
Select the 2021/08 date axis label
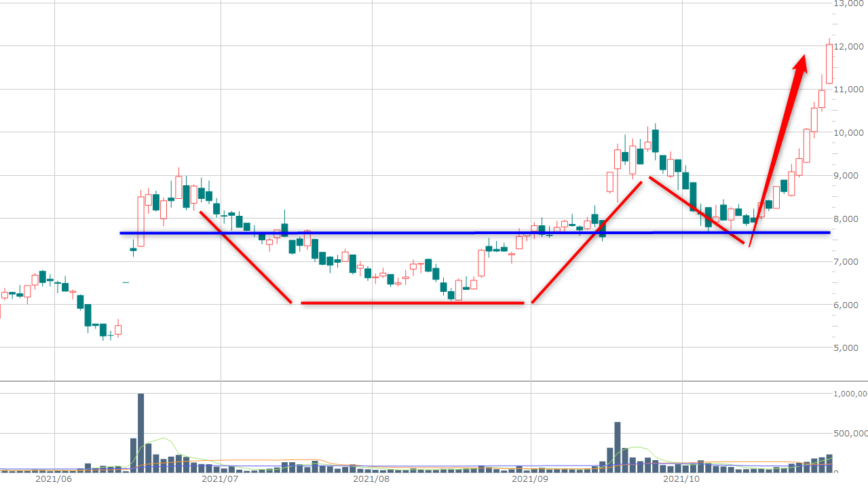click(371, 479)
